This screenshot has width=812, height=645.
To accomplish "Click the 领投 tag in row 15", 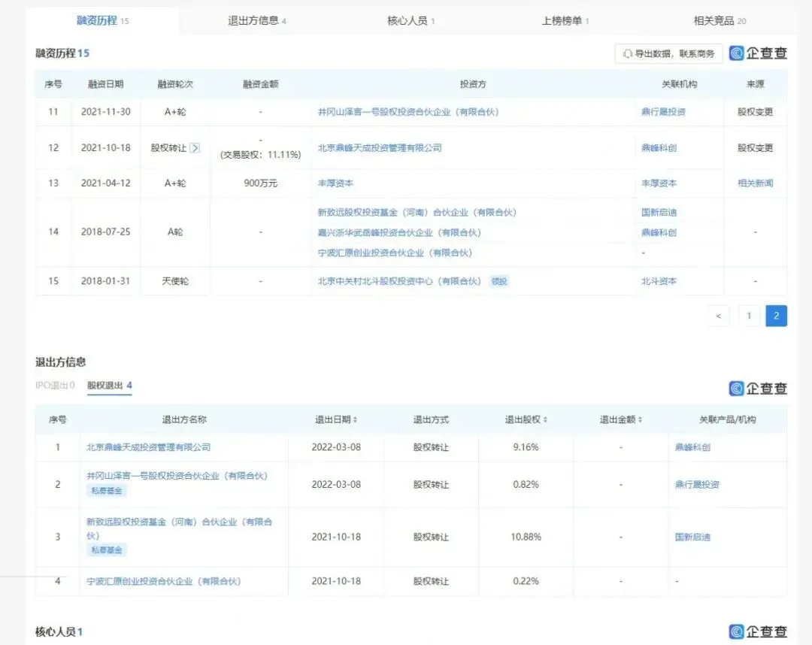I will (499, 281).
